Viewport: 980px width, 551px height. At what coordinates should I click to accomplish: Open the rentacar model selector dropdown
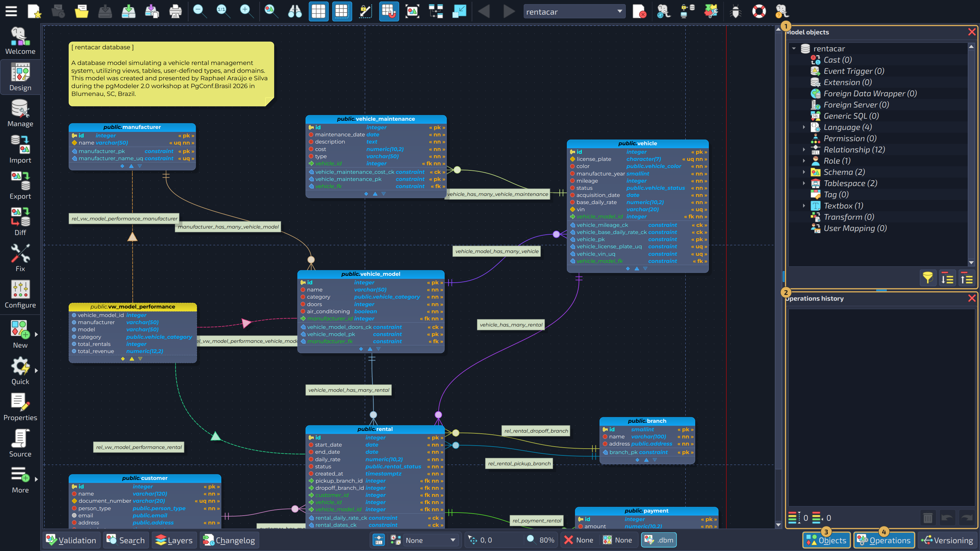[x=574, y=12]
